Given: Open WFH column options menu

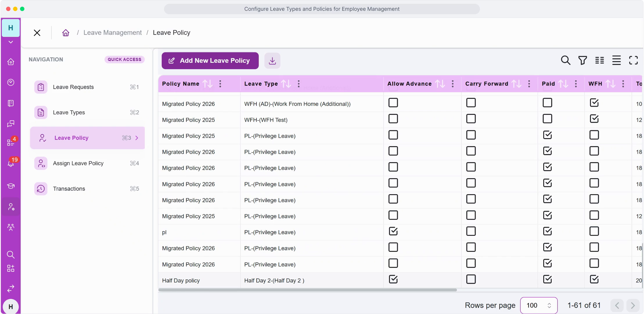Looking at the screenshot, I should (623, 84).
